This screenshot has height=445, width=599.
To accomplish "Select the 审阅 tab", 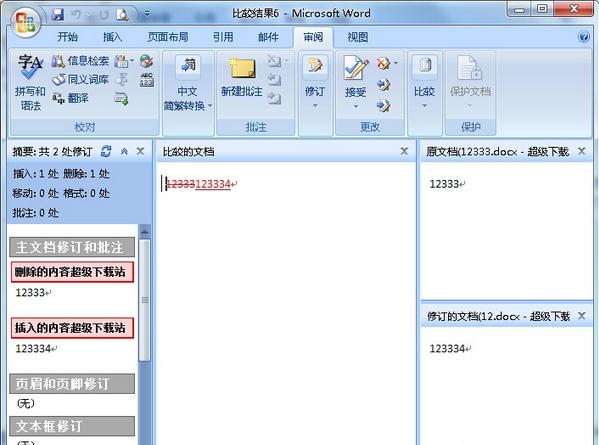I will 313,37.
